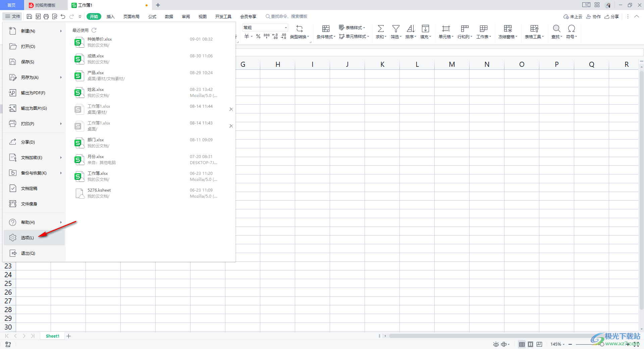Expand the Save As (另存为) submenu
The height and width of the screenshot is (349, 644).
pyautogui.click(x=61, y=78)
